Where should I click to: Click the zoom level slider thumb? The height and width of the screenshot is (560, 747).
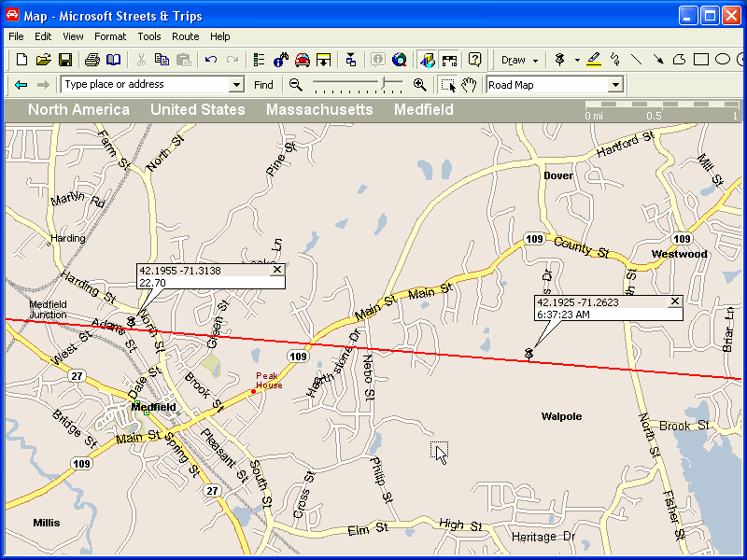pos(382,83)
